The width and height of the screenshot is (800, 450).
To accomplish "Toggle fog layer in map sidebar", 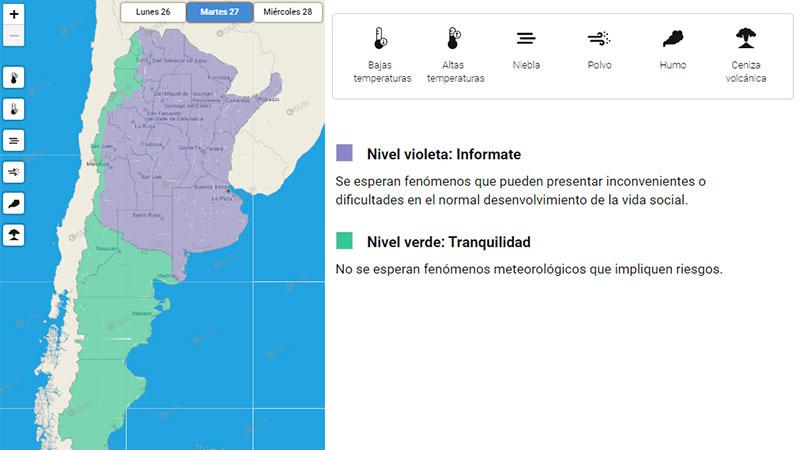I will point(14,141).
